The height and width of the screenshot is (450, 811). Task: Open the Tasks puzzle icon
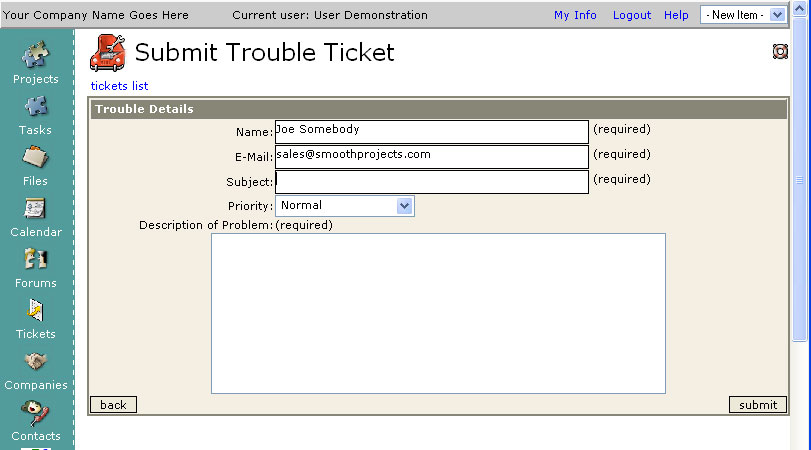[x=35, y=107]
